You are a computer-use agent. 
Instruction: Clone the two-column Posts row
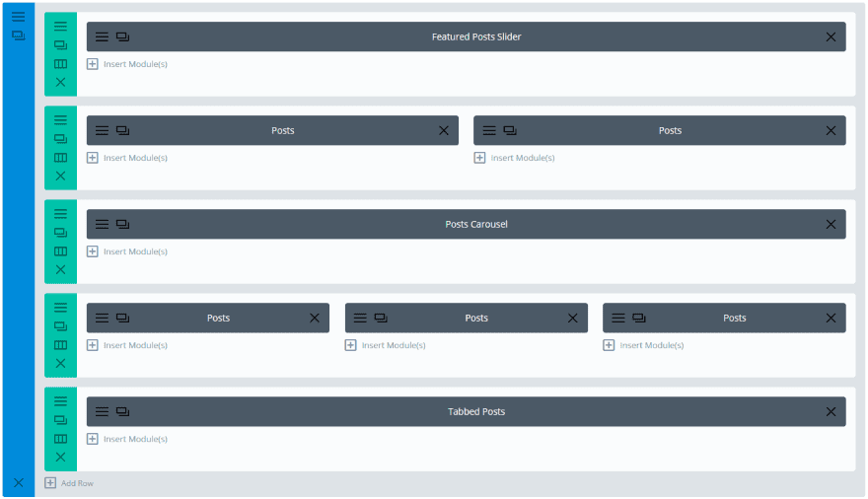[x=60, y=138]
